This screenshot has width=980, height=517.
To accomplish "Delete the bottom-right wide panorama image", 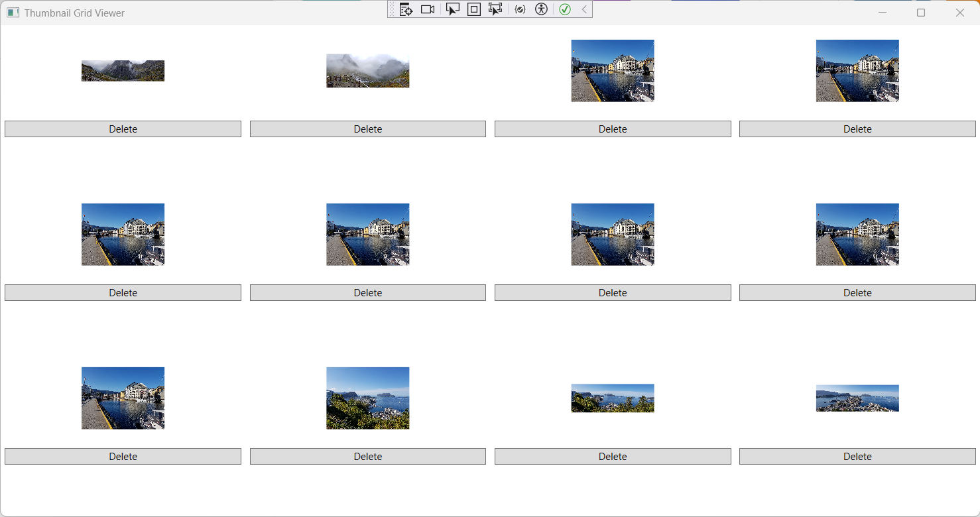I will point(857,456).
